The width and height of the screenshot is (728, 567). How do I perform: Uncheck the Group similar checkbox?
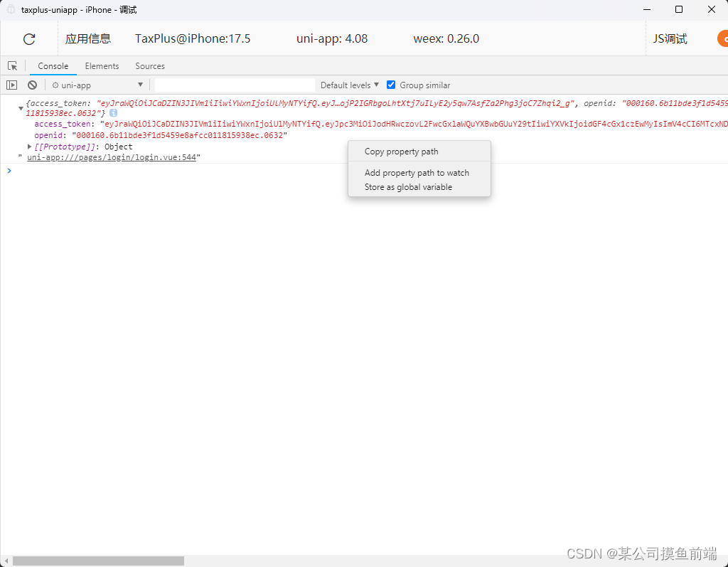[391, 84]
